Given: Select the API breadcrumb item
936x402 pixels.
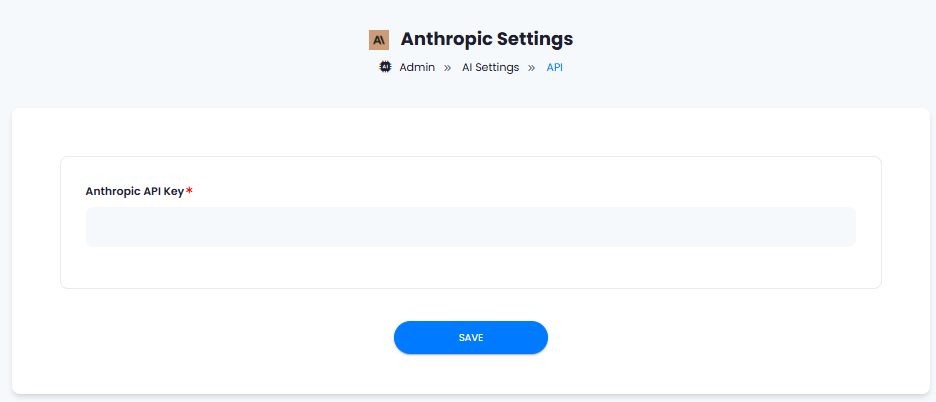Looking at the screenshot, I should (x=555, y=67).
